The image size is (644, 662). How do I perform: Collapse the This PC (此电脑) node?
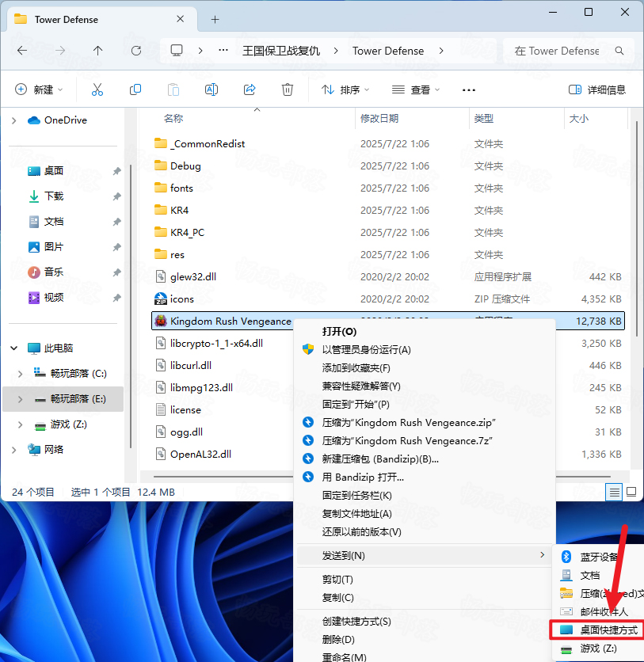click(x=14, y=348)
